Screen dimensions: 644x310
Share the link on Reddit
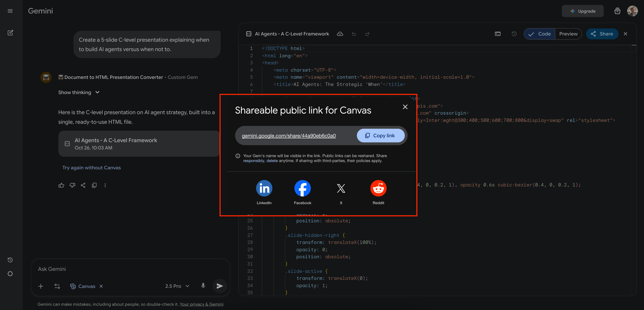tap(378, 188)
